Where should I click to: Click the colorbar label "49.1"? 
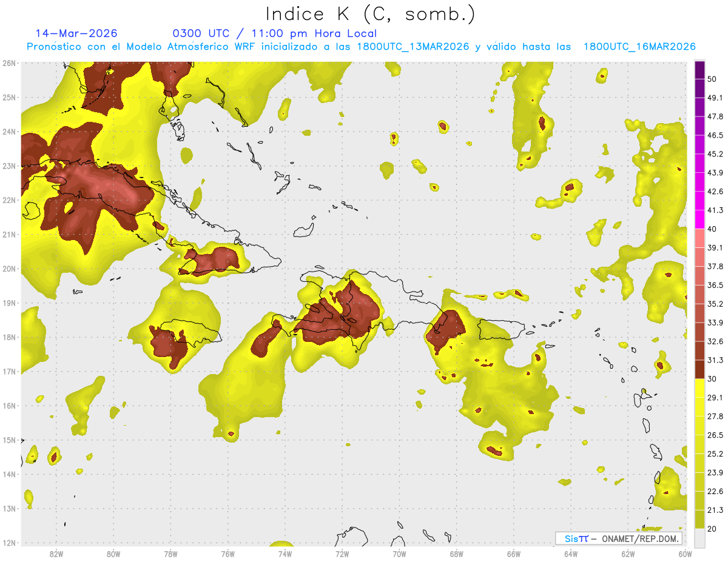pyautogui.click(x=715, y=98)
